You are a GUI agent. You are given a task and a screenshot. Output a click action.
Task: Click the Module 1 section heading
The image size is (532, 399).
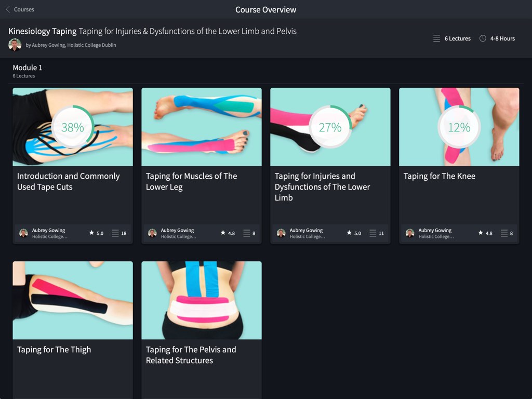[x=28, y=68]
